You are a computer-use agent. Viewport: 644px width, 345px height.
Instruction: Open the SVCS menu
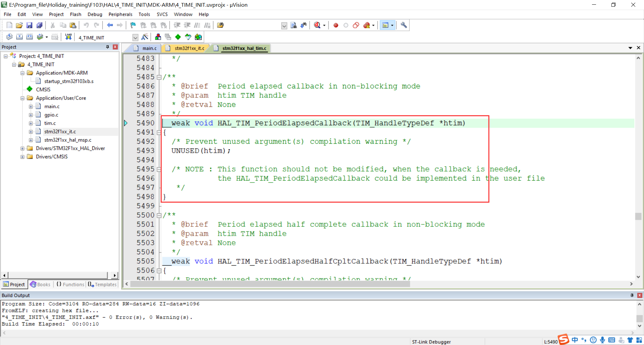(162, 14)
